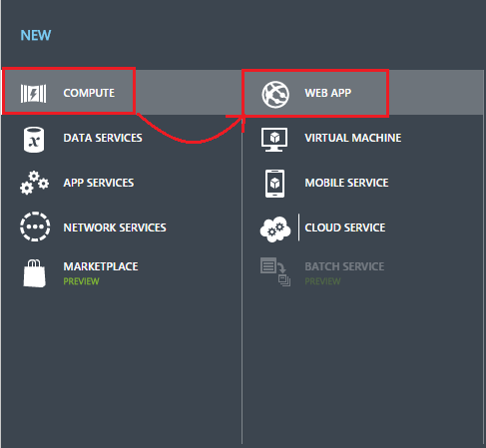Viewport: 486px width, 448px height.
Task: Select the COMPUTE category label
Action: click(89, 93)
